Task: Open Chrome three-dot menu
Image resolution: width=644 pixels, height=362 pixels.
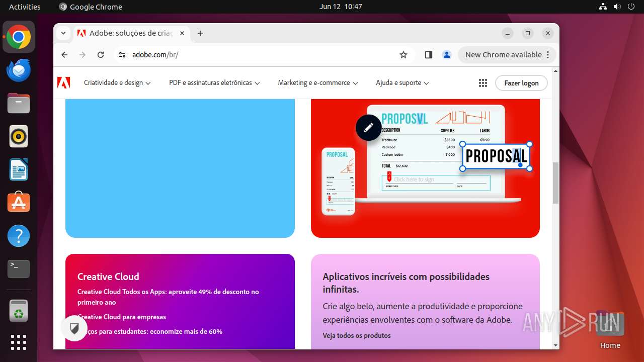Action: click(548, 55)
